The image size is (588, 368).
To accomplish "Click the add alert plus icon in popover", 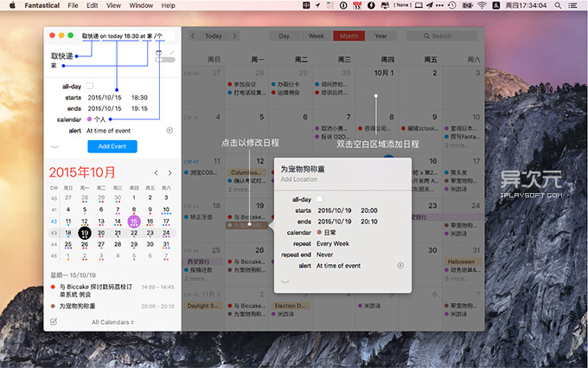I will coord(399,265).
